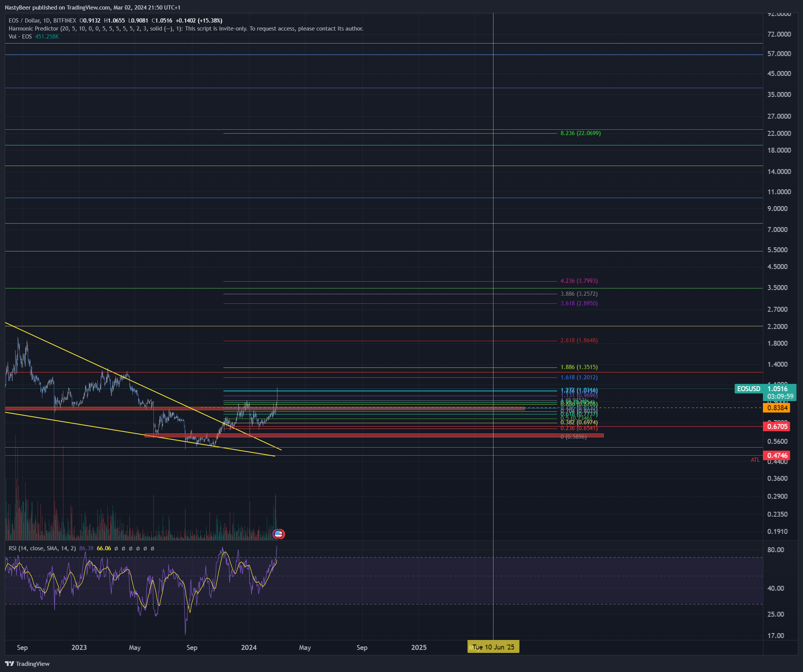803x672 pixels.
Task: Click the 0 (0.5896) Fibonacci label
Action: pyautogui.click(x=574, y=437)
